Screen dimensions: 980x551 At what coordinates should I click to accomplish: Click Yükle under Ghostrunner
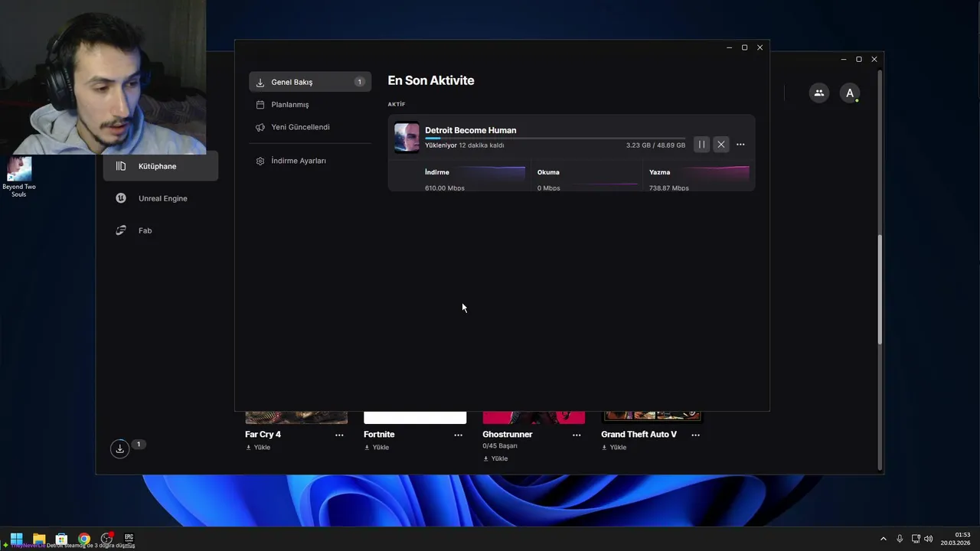495,459
